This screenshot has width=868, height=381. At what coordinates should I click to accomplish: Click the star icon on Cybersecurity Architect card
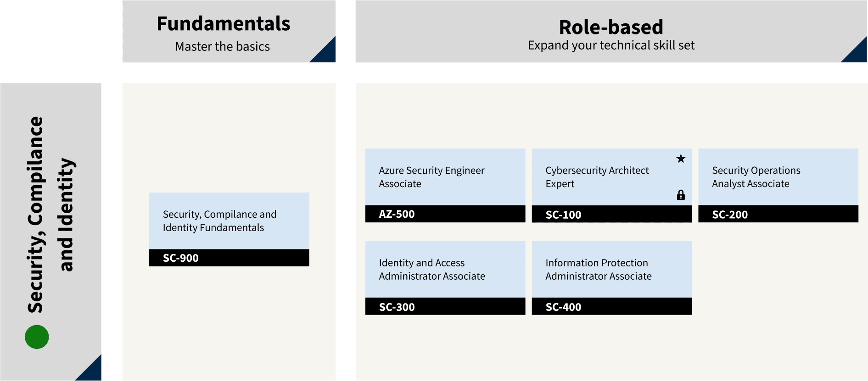tap(681, 159)
